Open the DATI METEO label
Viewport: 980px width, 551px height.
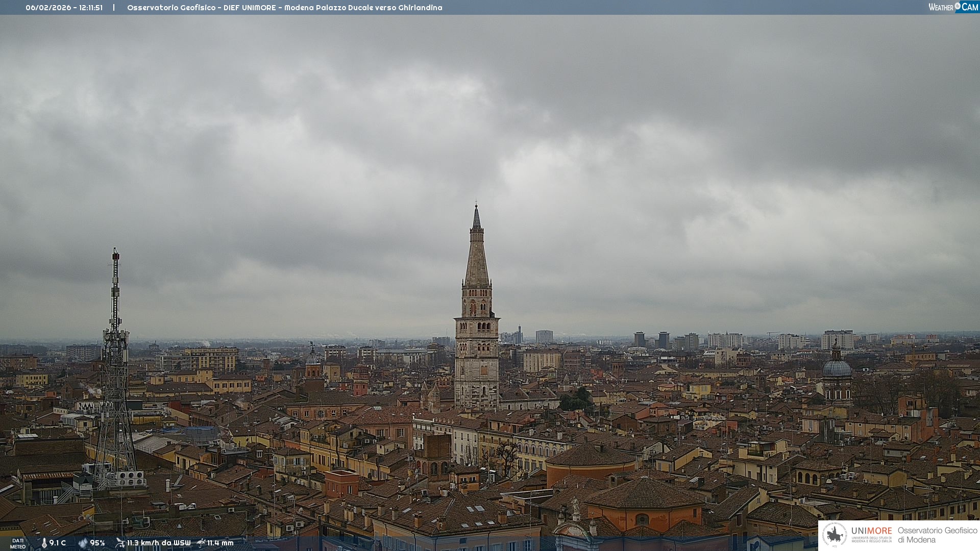(x=18, y=543)
